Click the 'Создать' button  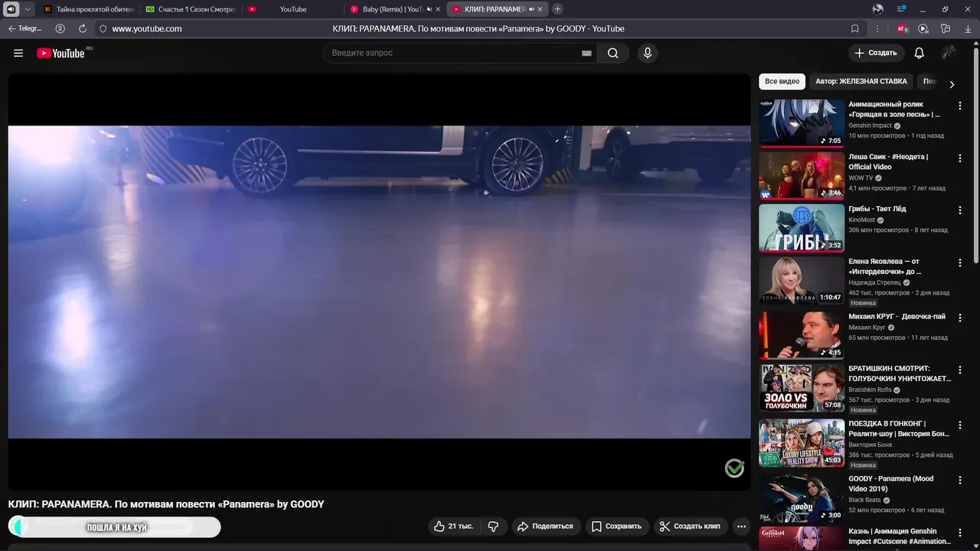coord(876,53)
